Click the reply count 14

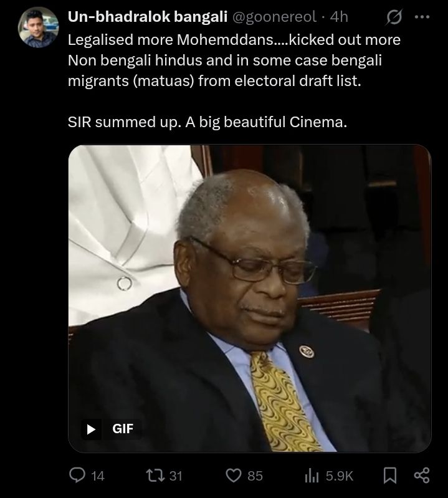pyautogui.click(x=98, y=476)
